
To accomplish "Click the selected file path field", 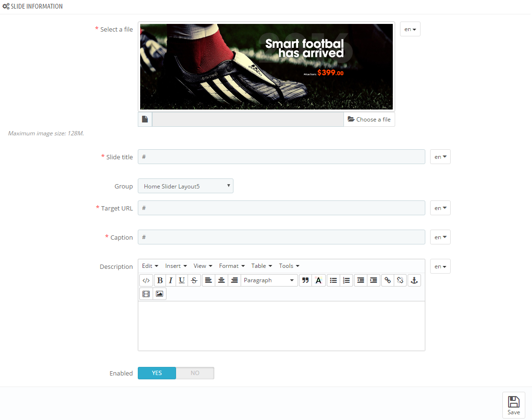I will pos(248,120).
